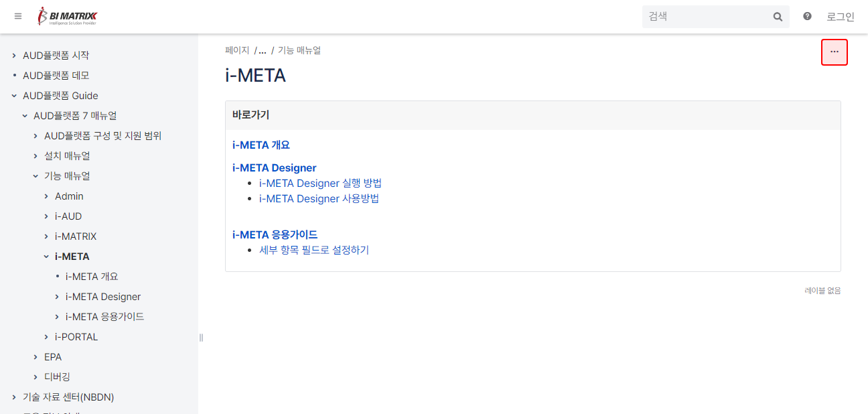Select i-PORTAL in the sidebar tree
The height and width of the screenshot is (414, 868).
click(76, 337)
